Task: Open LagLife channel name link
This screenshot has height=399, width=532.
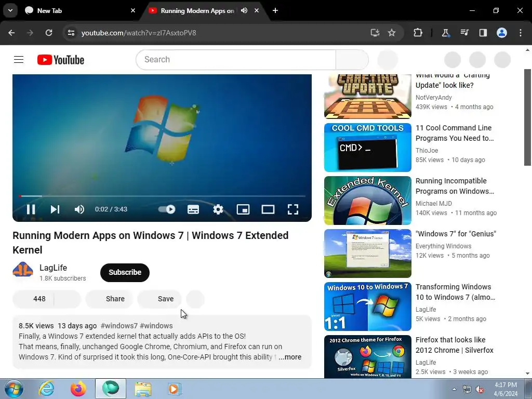Action: (54, 268)
